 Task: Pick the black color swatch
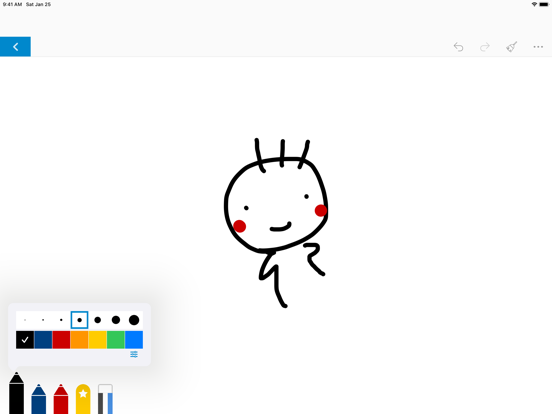click(25, 340)
